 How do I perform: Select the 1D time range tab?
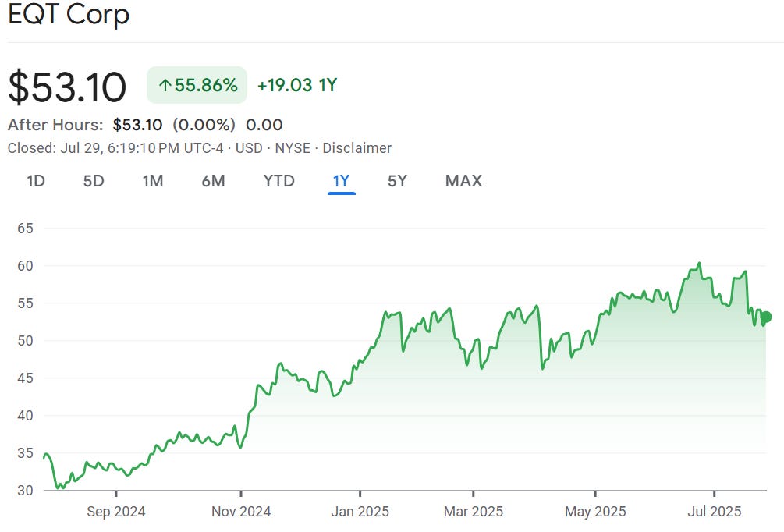pyautogui.click(x=36, y=180)
